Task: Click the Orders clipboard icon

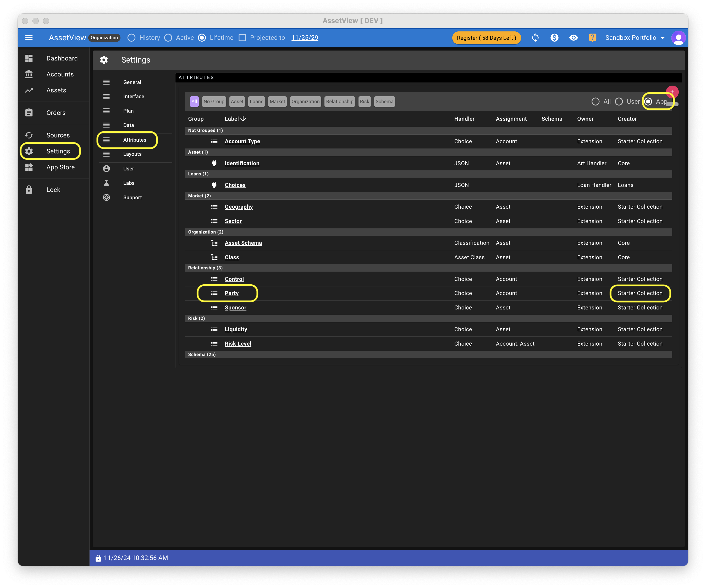Action: (x=29, y=113)
